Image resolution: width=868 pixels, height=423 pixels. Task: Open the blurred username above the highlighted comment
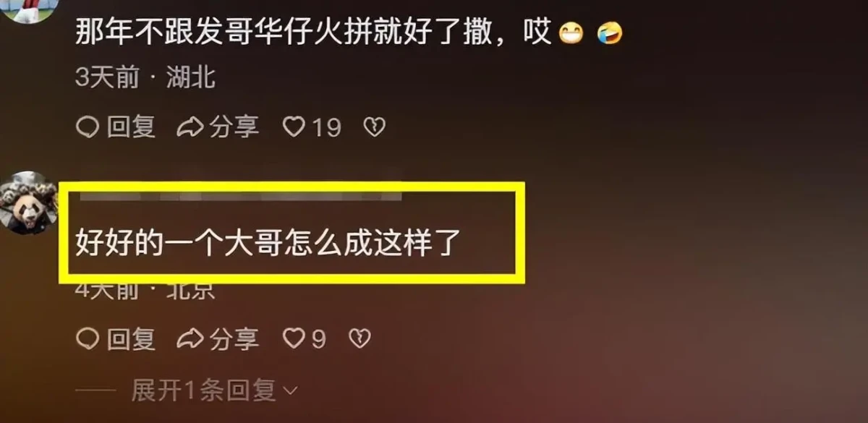point(240,195)
